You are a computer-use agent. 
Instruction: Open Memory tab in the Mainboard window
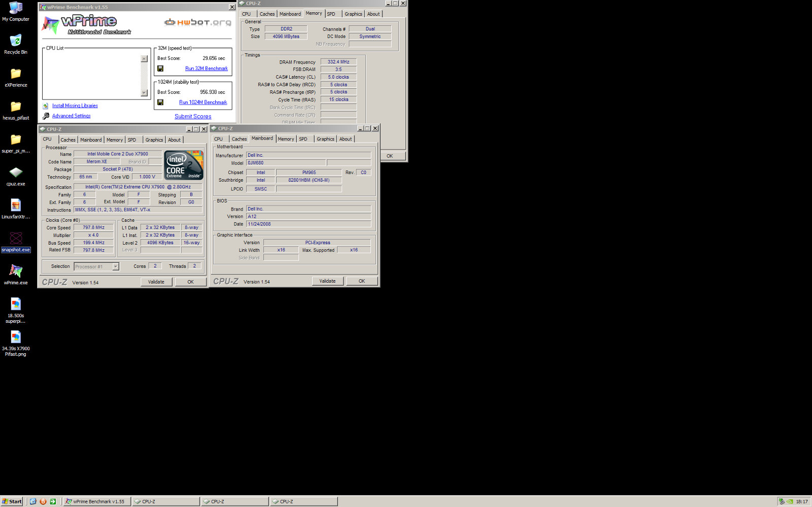[x=286, y=139]
